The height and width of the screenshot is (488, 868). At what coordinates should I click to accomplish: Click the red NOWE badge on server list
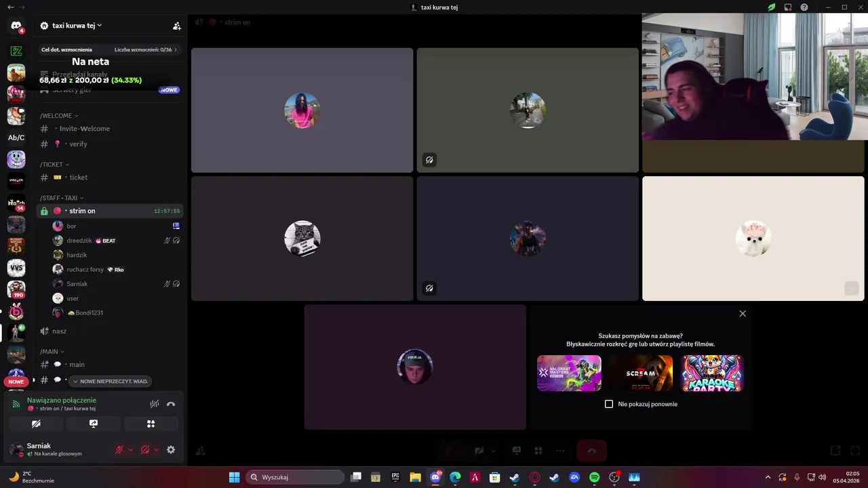pyautogui.click(x=16, y=382)
